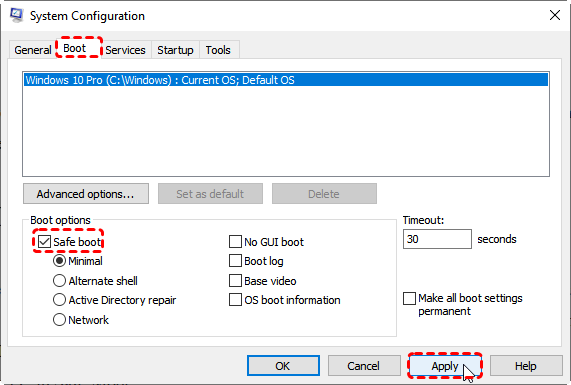
Task: Choose the Alternate shell option
Action: click(x=59, y=281)
